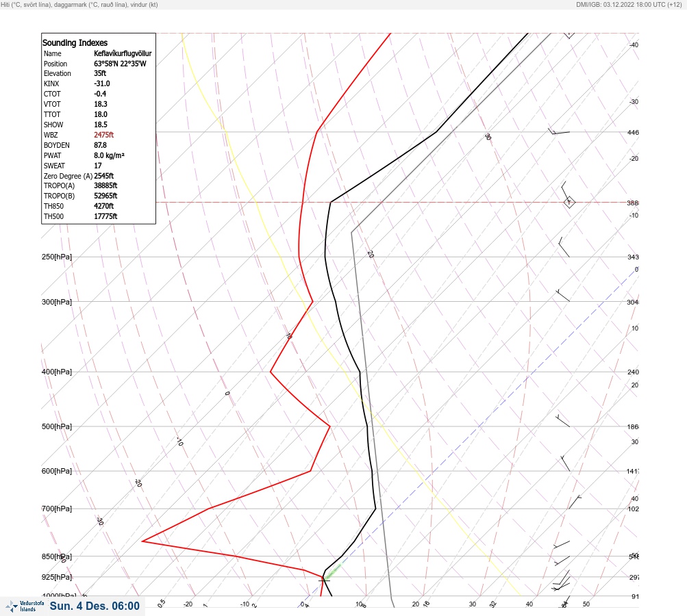Click the BOYDEN value 87.8
Image resolution: width=687 pixels, height=616 pixels.
click(100, 145)
